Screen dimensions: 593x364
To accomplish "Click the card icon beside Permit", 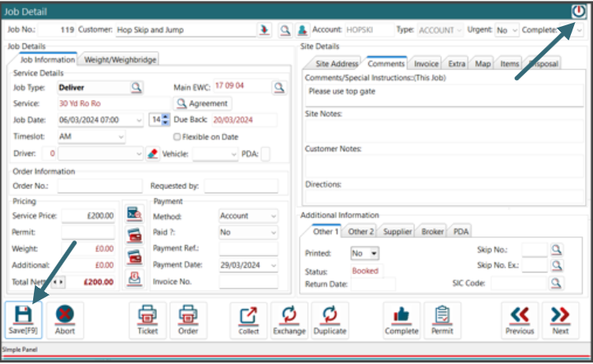I will 134,236.
